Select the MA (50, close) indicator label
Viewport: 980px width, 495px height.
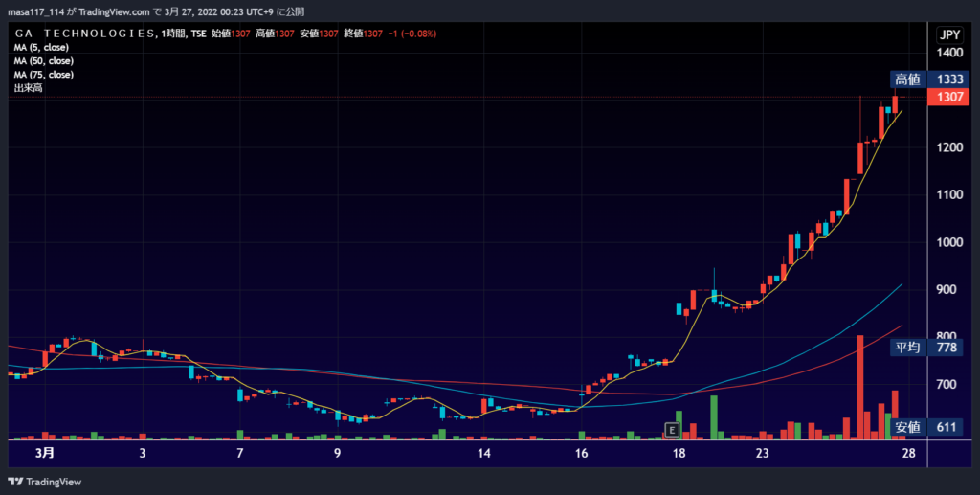(x=44, y=61)
